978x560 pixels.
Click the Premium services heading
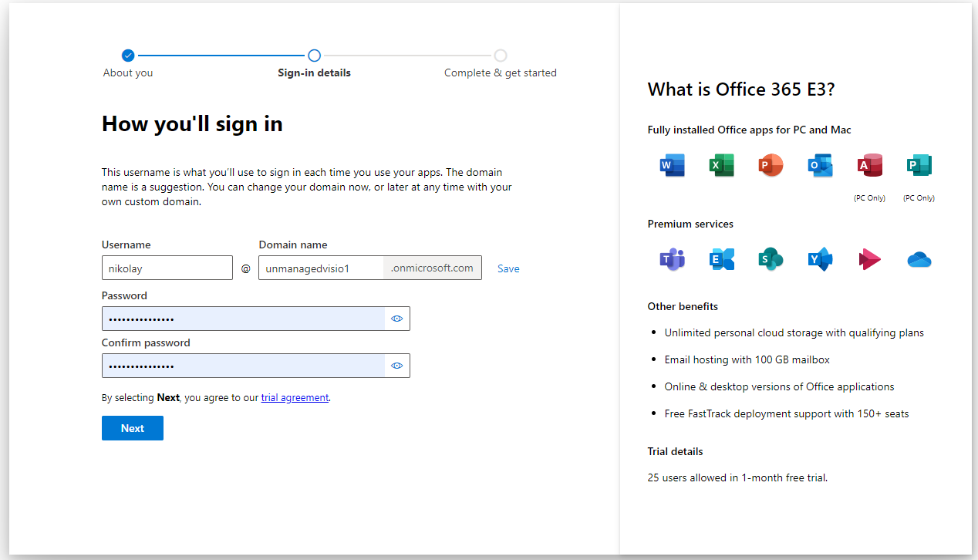tap(690, 224)
